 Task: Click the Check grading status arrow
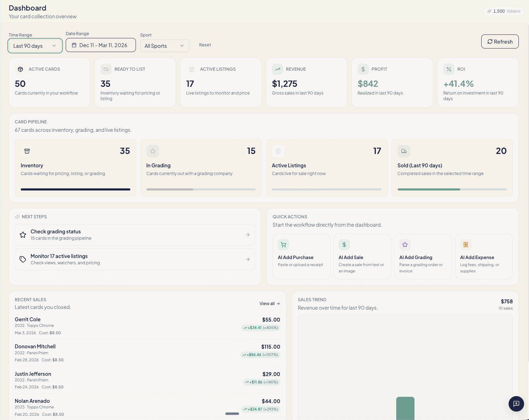tap(247, 234)
